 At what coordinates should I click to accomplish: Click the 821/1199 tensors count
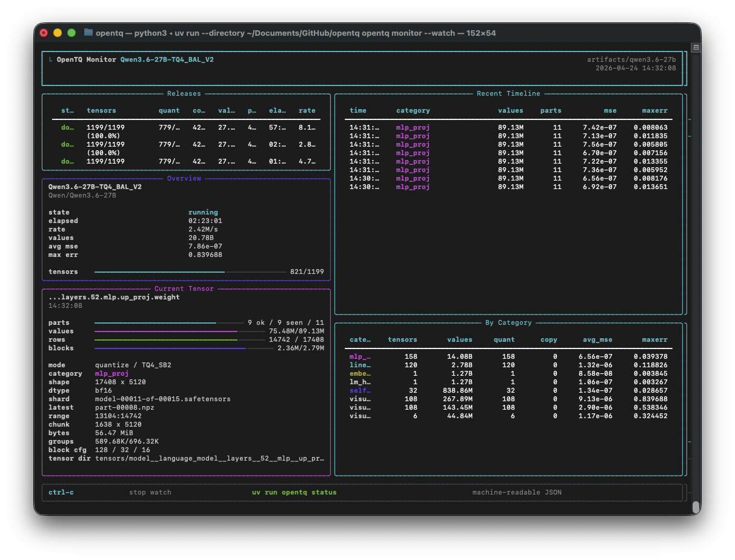click(x=307, y=272)
